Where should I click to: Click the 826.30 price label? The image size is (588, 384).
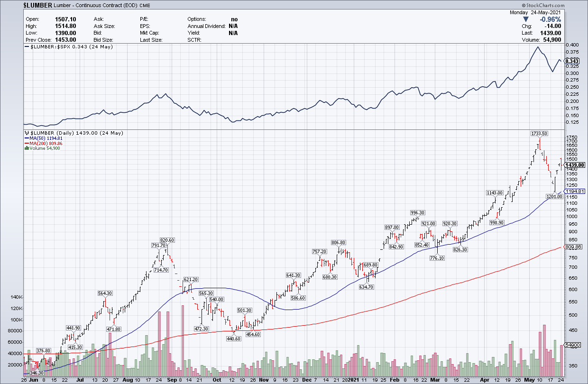click(460, 250)
